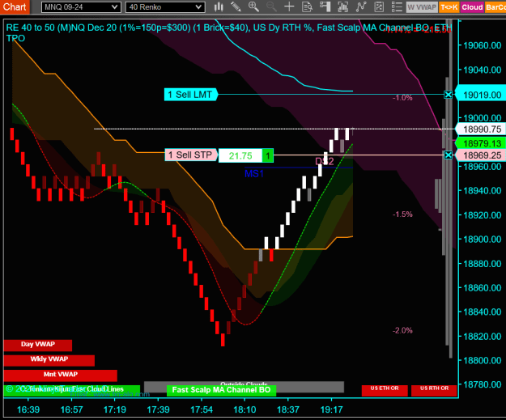
Task: Open the data series icon
Action: (342, 6)
